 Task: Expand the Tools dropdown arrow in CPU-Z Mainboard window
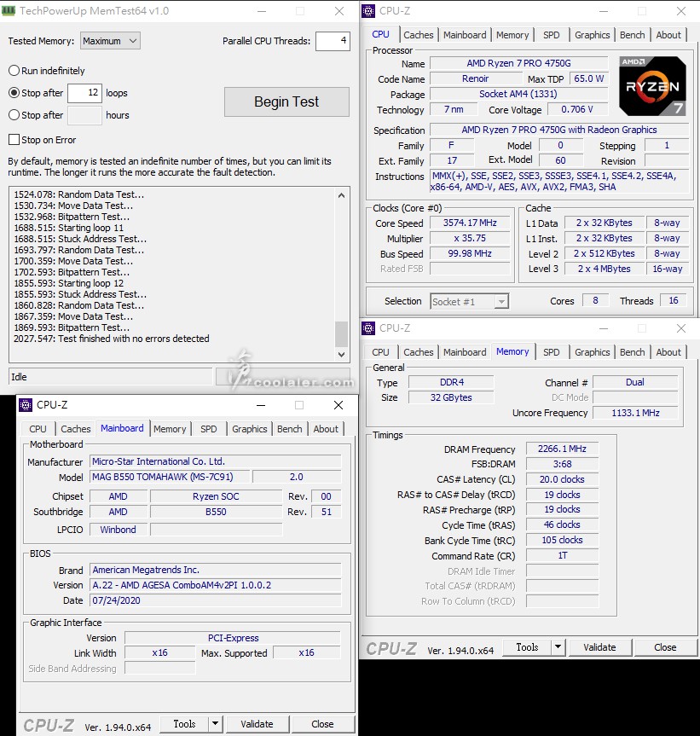click(216, 724)
